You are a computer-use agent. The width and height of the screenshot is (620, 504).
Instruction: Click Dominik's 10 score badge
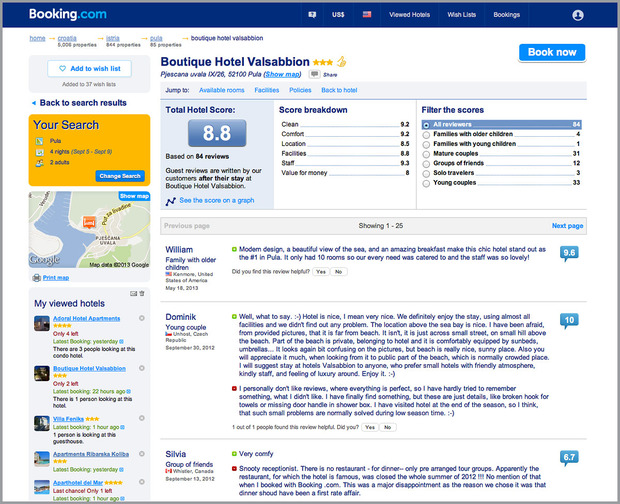(x=569, y=320)
